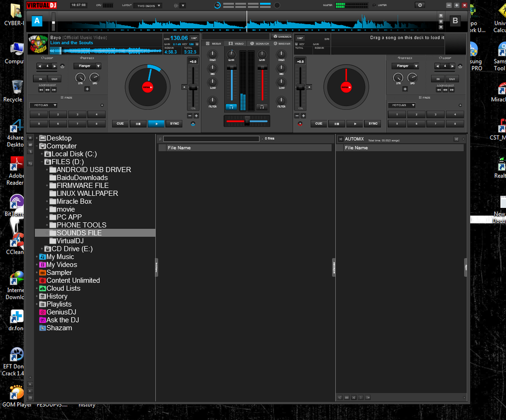This screenshot has width=506, height=420.
Task: Open VirtualDJ settings gear
Action: click(420, 5)
